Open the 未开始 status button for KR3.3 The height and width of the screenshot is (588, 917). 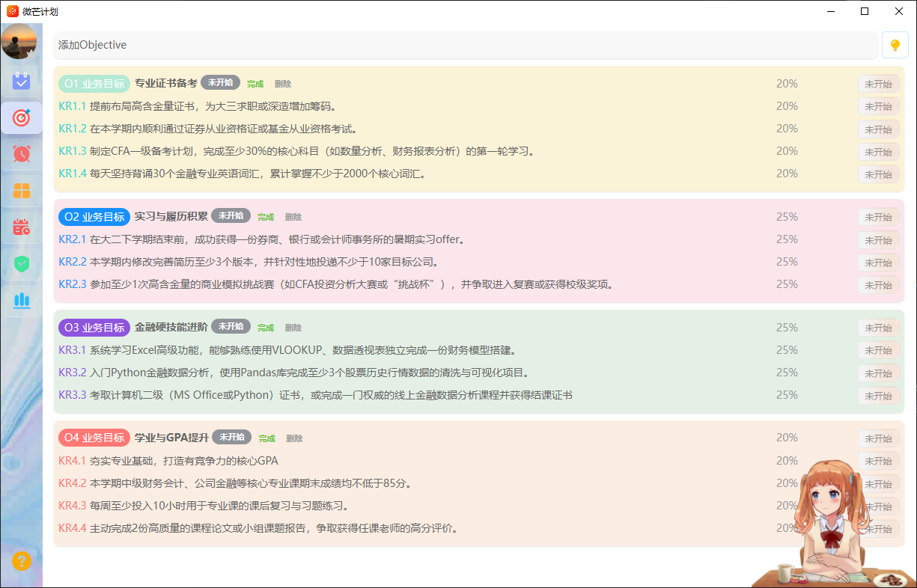878,396
